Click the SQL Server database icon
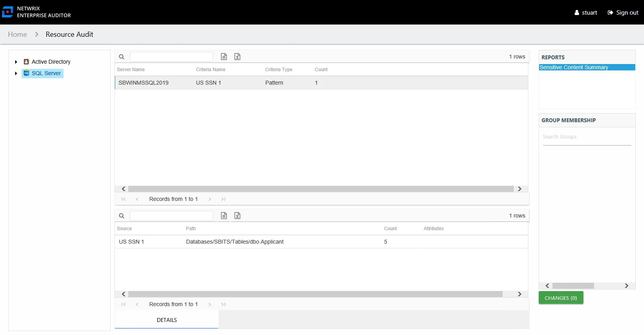The height and width of the screenshot is (335, 644). pos(27,73)
